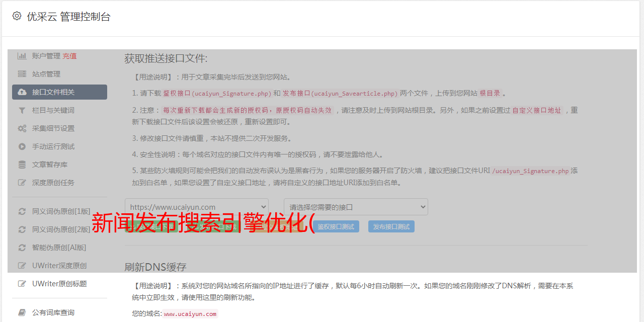The image size is (644, 322).
Task: Click the server icon for 站点管理
Action: click(x=22, y=74)
